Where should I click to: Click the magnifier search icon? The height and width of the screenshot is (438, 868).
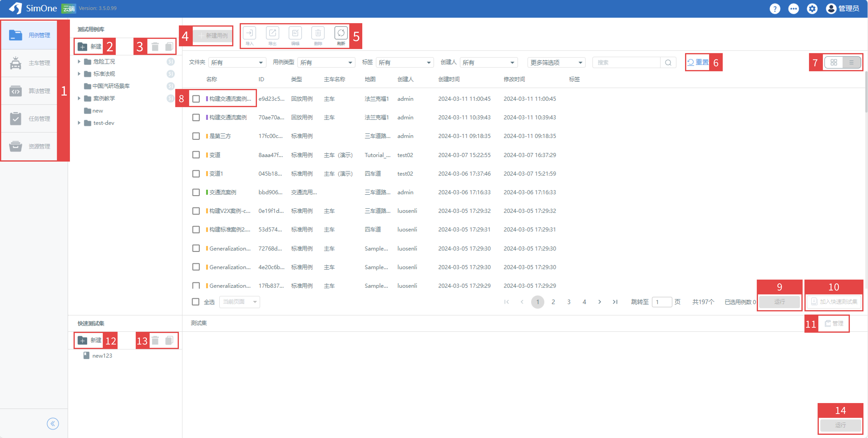668,63
